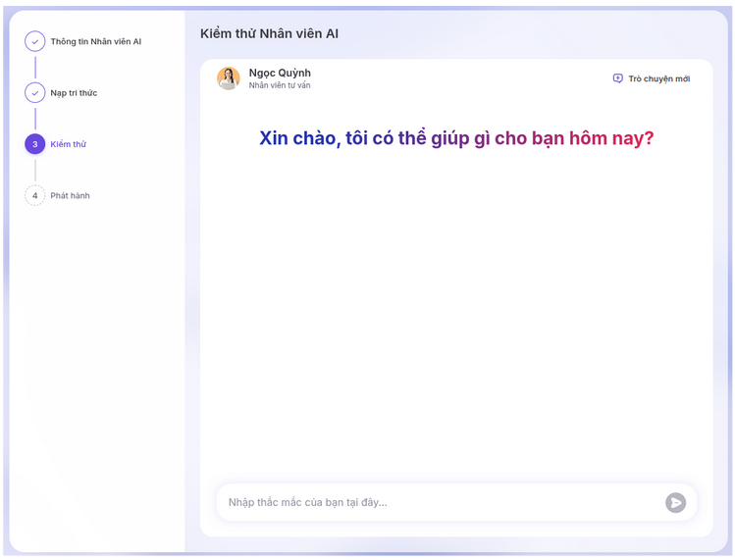Click the Ngọc Quỳnh name in chat header

[x=280, y=73]
